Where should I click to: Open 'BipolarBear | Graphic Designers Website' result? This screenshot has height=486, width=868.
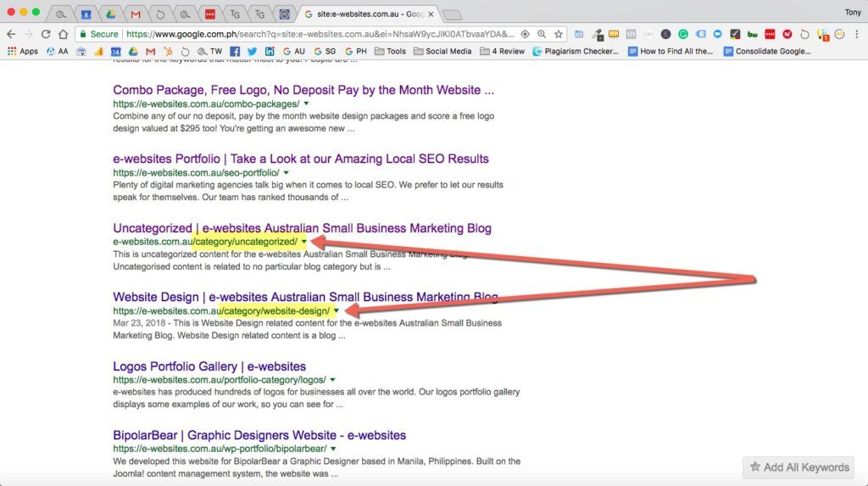[259, 435]
